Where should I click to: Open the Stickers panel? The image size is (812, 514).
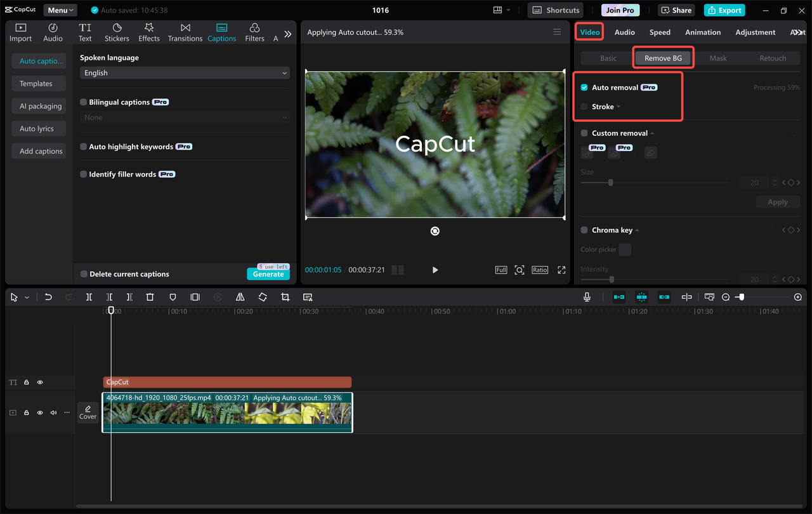(x=117, y=32)
